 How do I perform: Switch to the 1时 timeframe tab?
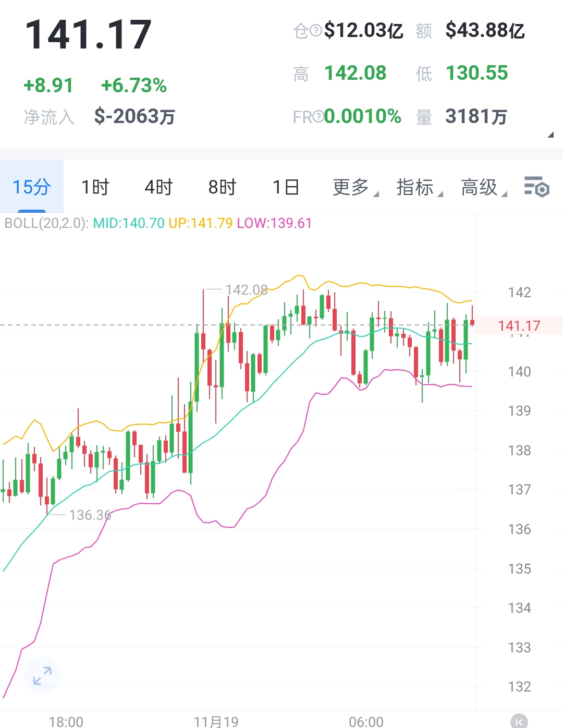click(95, 187)
